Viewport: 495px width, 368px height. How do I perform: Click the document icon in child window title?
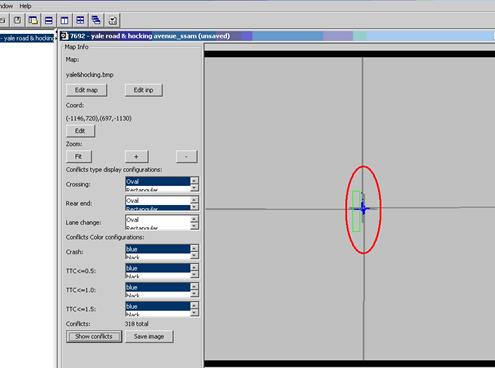pyautogui.click(x=65, y=36)
